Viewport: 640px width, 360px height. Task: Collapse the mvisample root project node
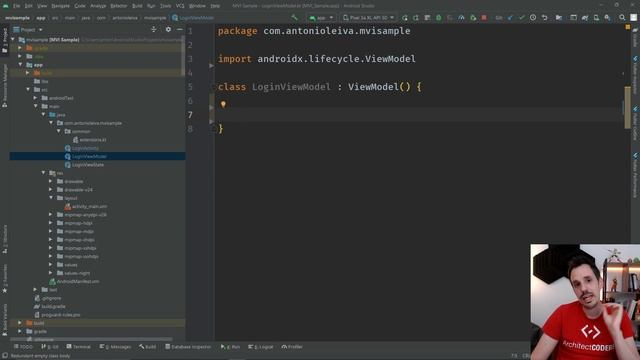(13, 40)
